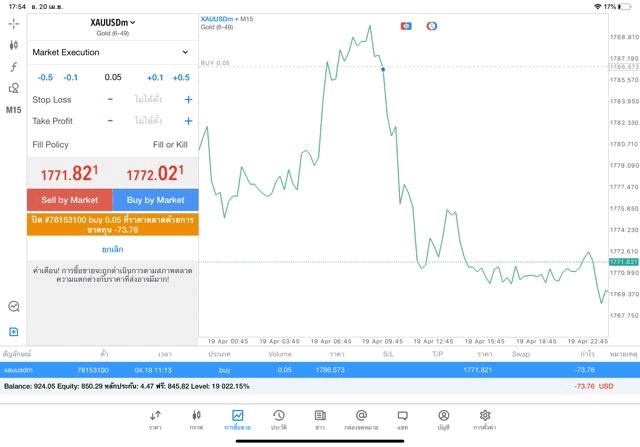Click Buy by Market button
The image size is (640, 447).
[x=155, y=200]
